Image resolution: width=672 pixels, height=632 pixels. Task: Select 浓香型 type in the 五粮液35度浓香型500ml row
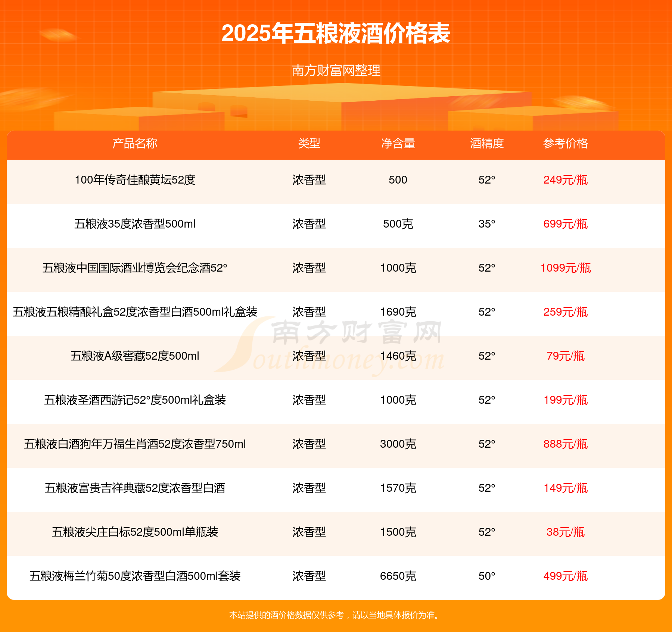[x=309, y=224]
